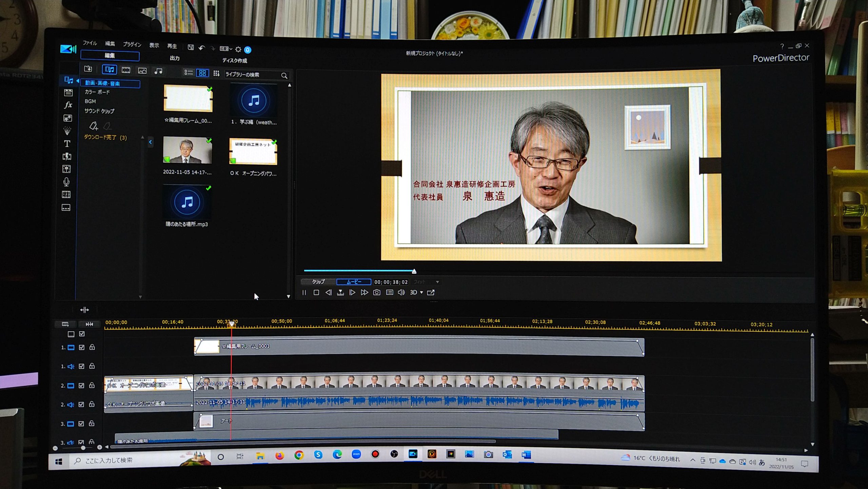
Task: Open the 3D mode dropdown arrow
Action: point(421,292)
